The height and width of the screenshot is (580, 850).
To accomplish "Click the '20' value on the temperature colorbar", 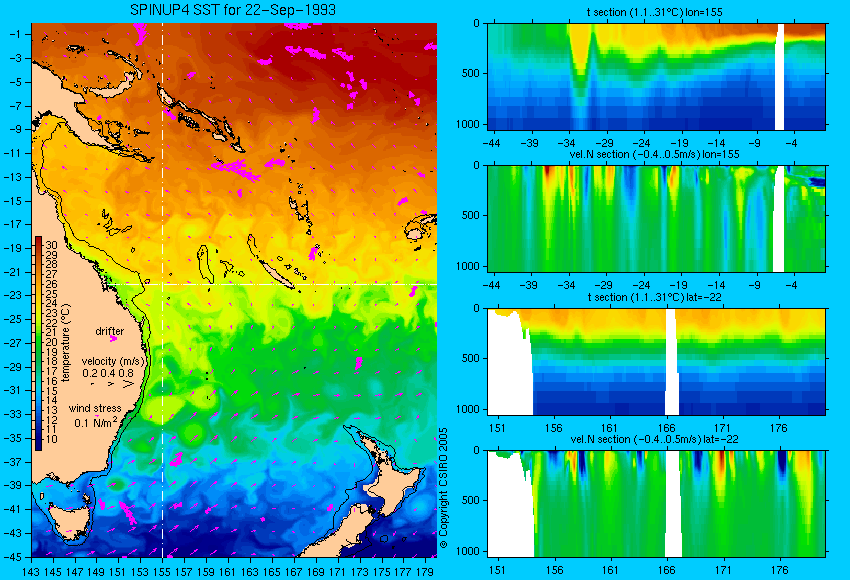I will point(51,343).
